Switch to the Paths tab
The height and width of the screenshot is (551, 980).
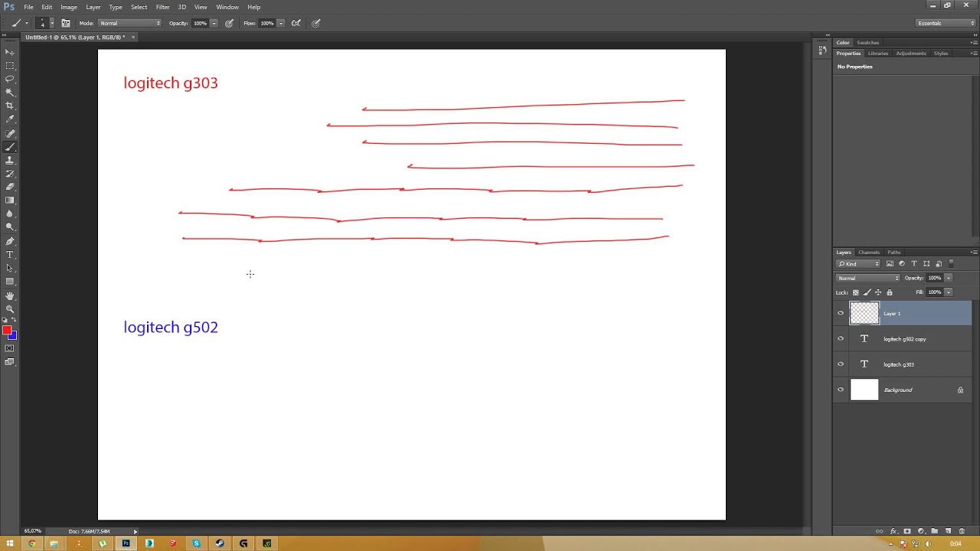click(x=893, y=252)
